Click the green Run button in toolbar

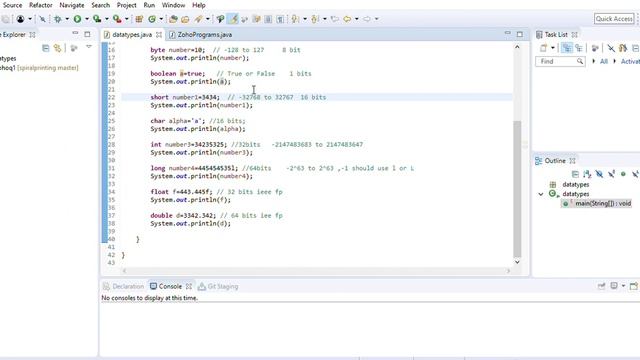pos(77,19)
